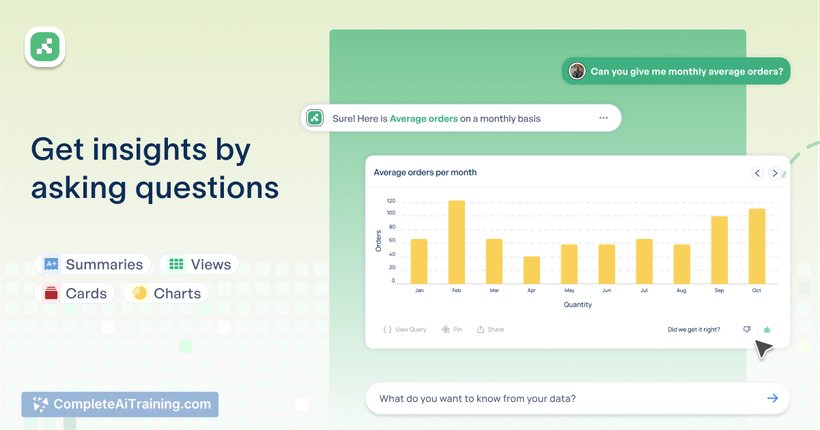This screenshot has height=430, width=820.
Task: Click the Apr bar in the chart
Action: point(531,270)
